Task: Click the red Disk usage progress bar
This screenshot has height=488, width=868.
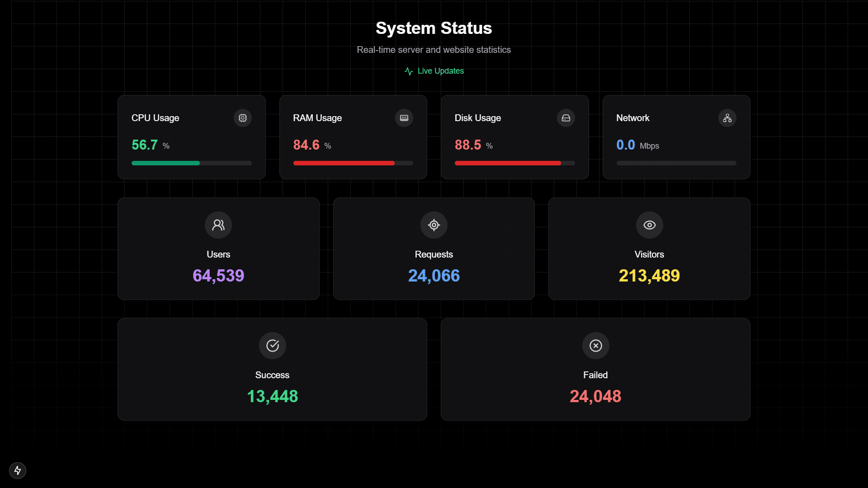Action: pos(507,163)
